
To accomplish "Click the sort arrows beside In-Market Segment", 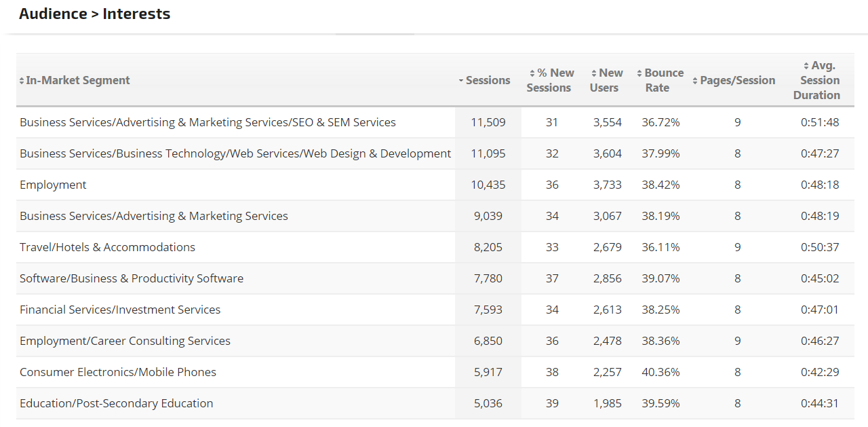I will coord(22,81).
